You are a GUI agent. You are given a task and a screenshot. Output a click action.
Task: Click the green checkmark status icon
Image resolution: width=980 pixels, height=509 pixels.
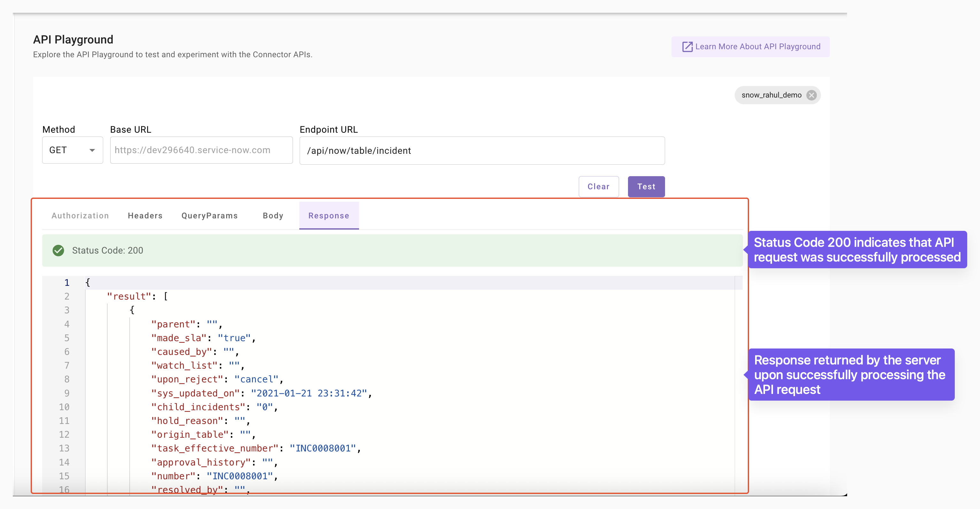(x=58, y=250)
